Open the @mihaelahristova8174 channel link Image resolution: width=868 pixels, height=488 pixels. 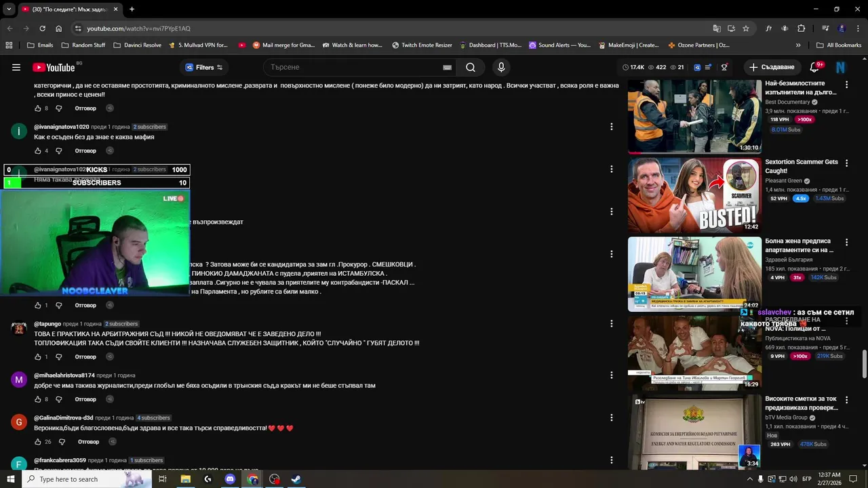(x=64, y=375)
